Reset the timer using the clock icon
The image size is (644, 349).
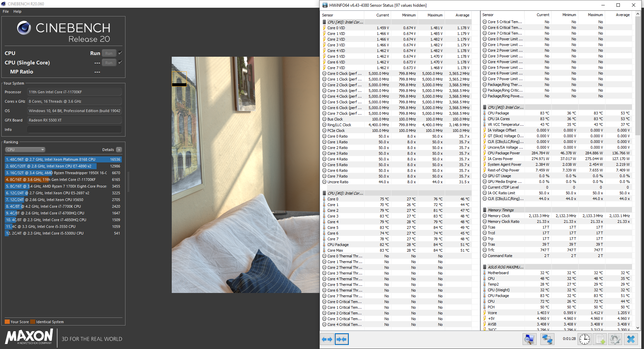click(585, 339)
